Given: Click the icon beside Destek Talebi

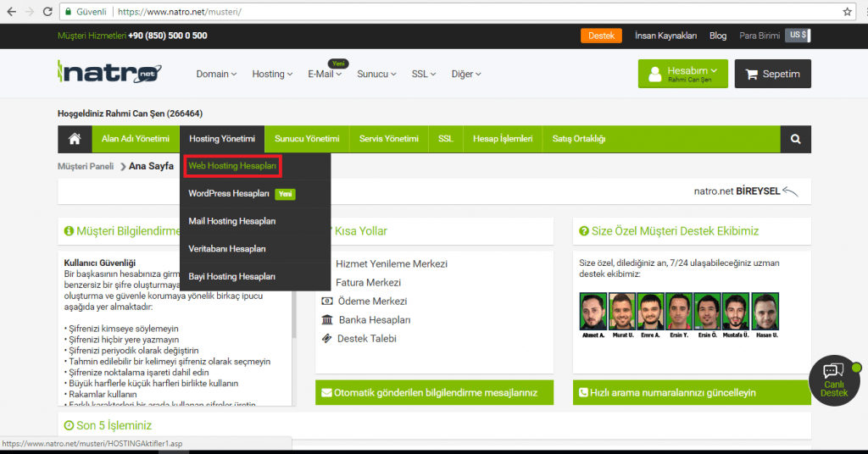Looking at the screenshot, I should pyautogui.click(x=326, y=339).
